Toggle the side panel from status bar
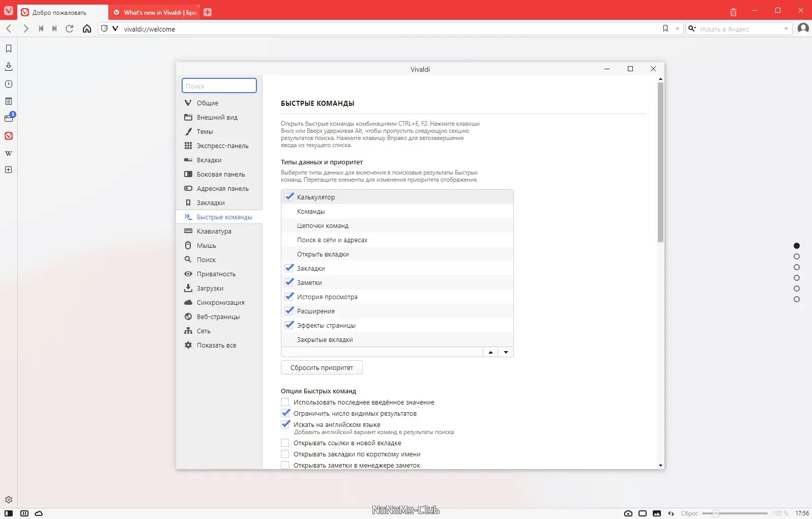The width and height of the screenshot is (812, 519). click(9, 513)
